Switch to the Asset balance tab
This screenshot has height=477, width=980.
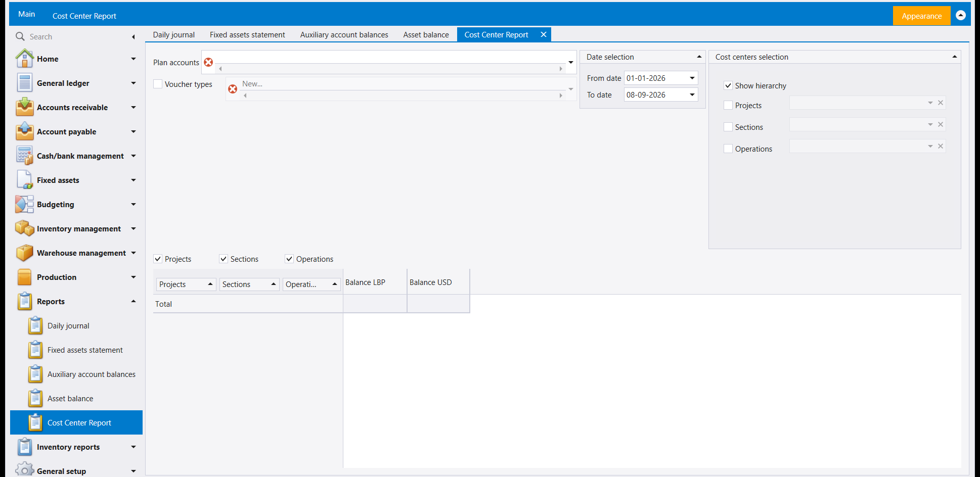pos(426,34)
